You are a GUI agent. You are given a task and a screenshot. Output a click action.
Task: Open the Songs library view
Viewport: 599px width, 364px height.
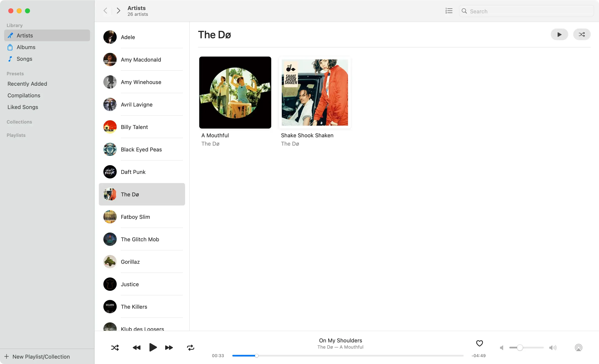pyautogui.click(x=24, y=59)
